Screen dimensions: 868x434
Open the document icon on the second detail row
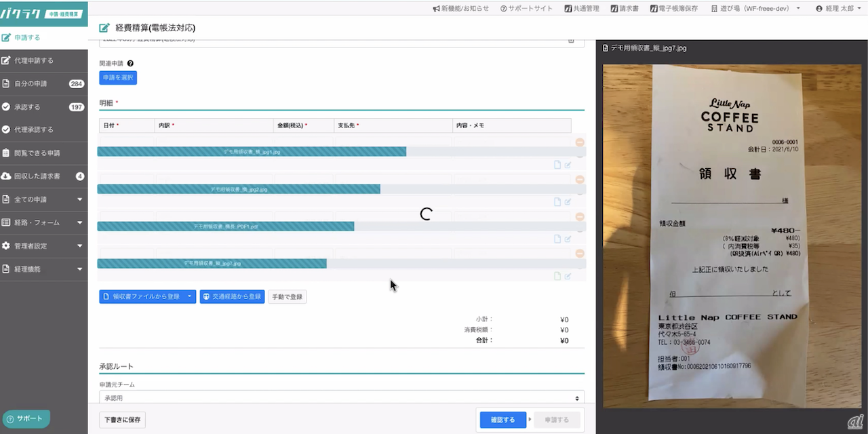tap(557, 201)
